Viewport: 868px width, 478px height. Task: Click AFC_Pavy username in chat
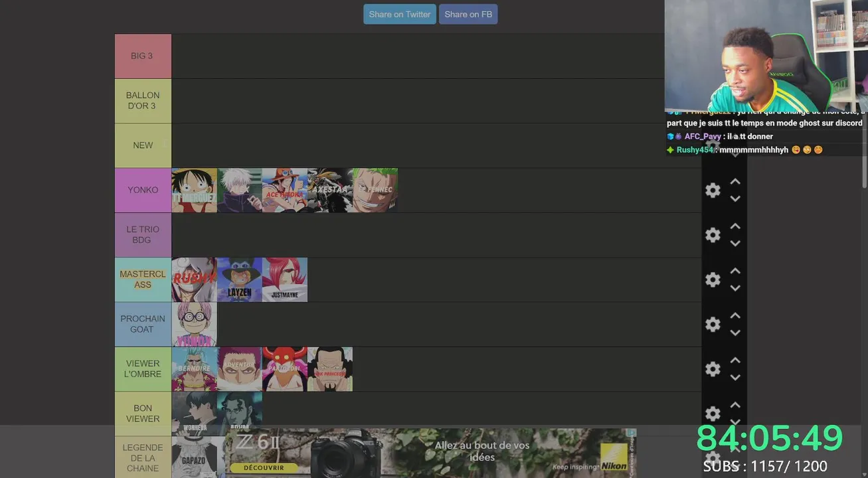point(703,137)
